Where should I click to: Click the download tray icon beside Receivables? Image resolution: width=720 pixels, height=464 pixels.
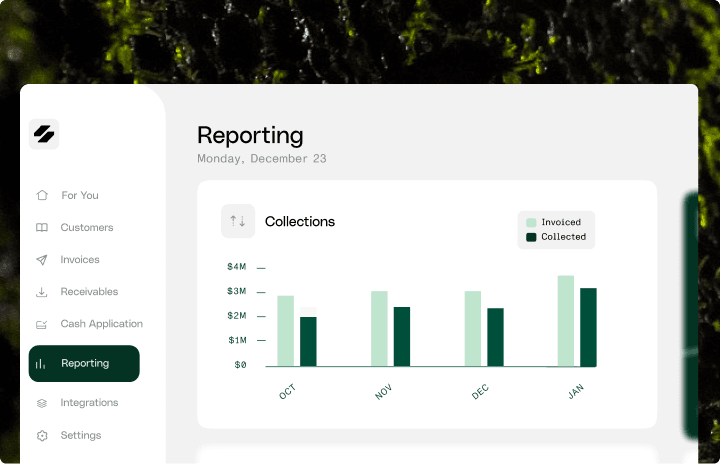42,292
